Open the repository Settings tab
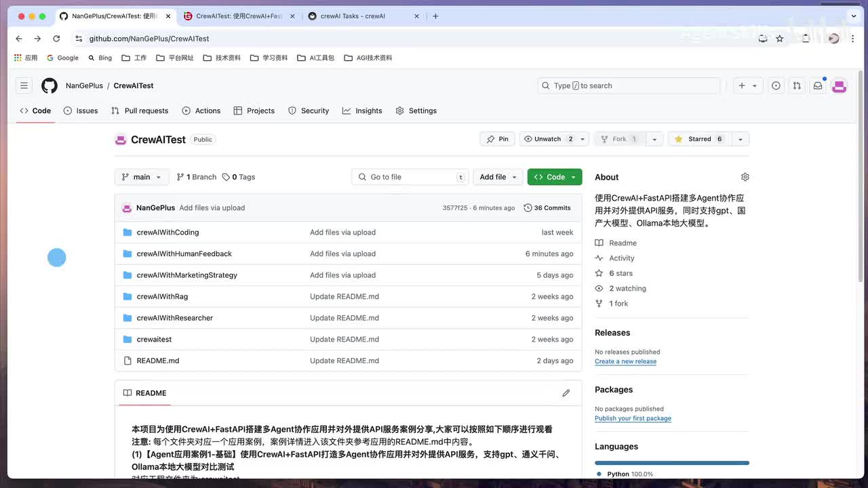 [x=416, y=110]
